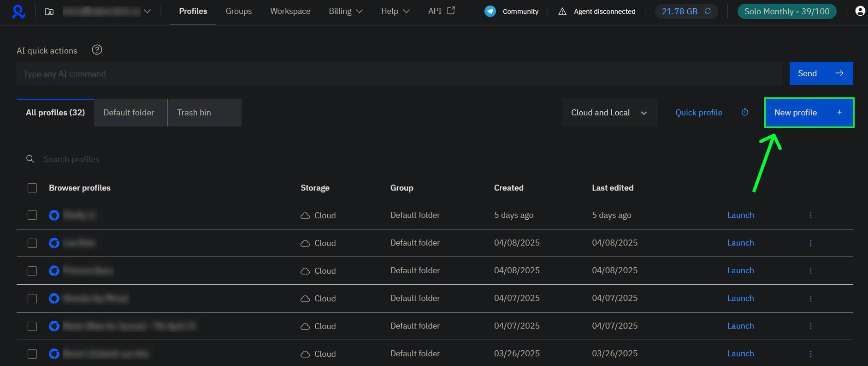Refresh the 21.78 GB storage counter
Viewport: 868px width, 366px height.
pyautogui.click(x=708, y=11)
